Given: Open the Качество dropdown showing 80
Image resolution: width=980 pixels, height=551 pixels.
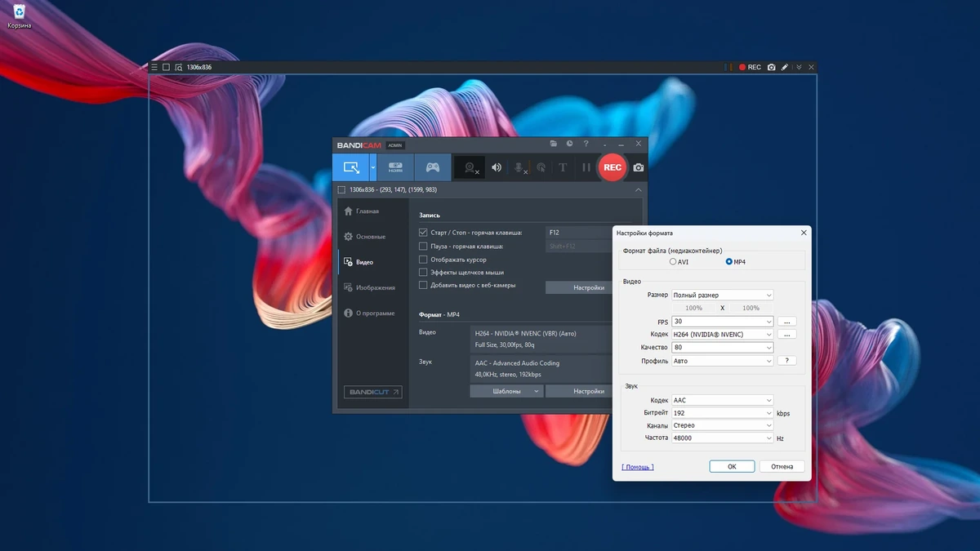Looking at the screenshot, I should point(722,348).
